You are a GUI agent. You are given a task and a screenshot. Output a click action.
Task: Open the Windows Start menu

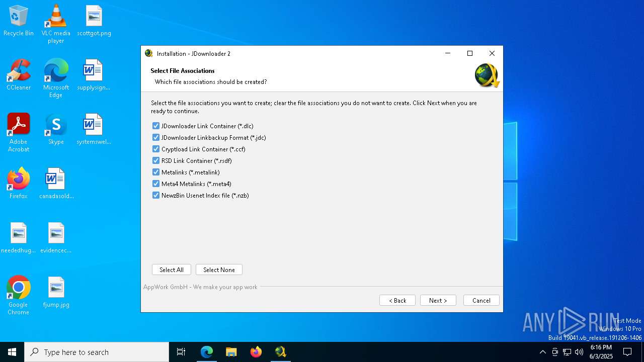point(12,352)
